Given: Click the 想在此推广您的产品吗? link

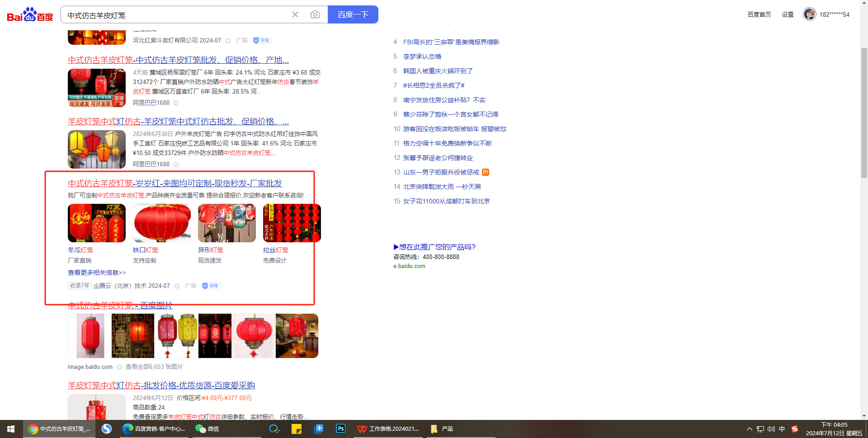Looking at the screenshot, I should tap(434, 247).
